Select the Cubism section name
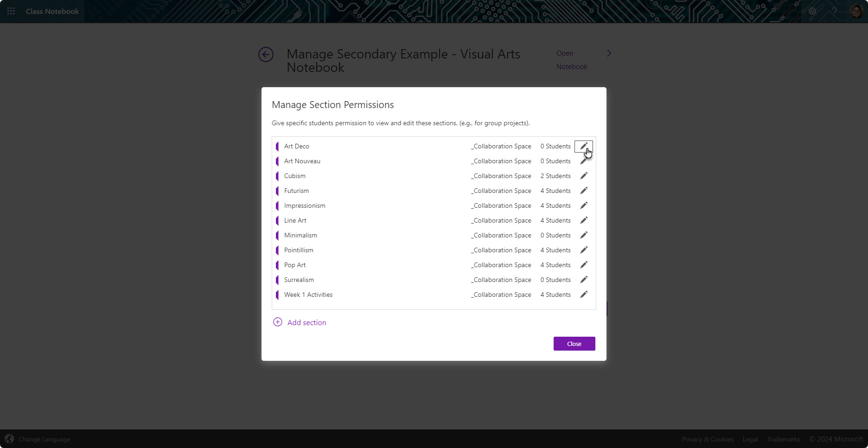Viewport: 868px width, 448px height. [x=295, y=176]
